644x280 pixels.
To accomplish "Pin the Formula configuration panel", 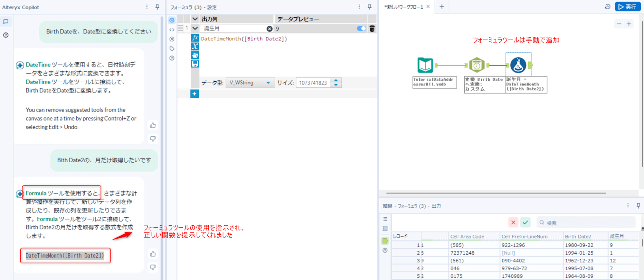I will (x=370, y=7).
